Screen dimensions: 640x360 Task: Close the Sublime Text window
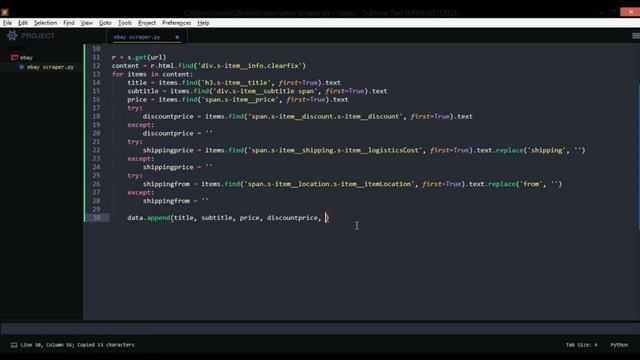[630, 12]
